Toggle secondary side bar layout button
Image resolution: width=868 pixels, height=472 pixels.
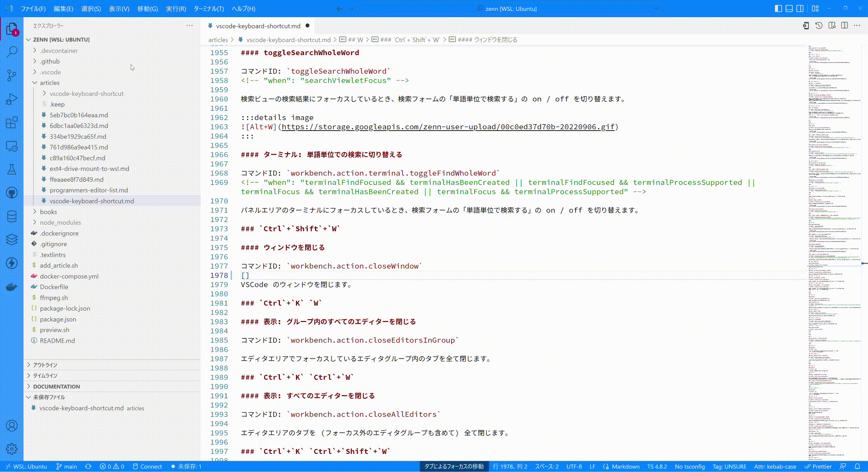pyautogui.click(x=800, y=9)
